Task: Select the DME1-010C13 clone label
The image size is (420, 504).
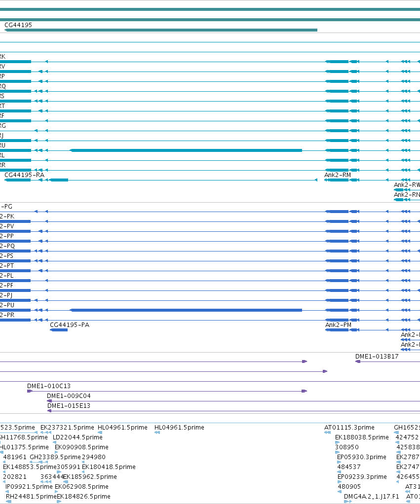Action: click(x=48, y=386)
